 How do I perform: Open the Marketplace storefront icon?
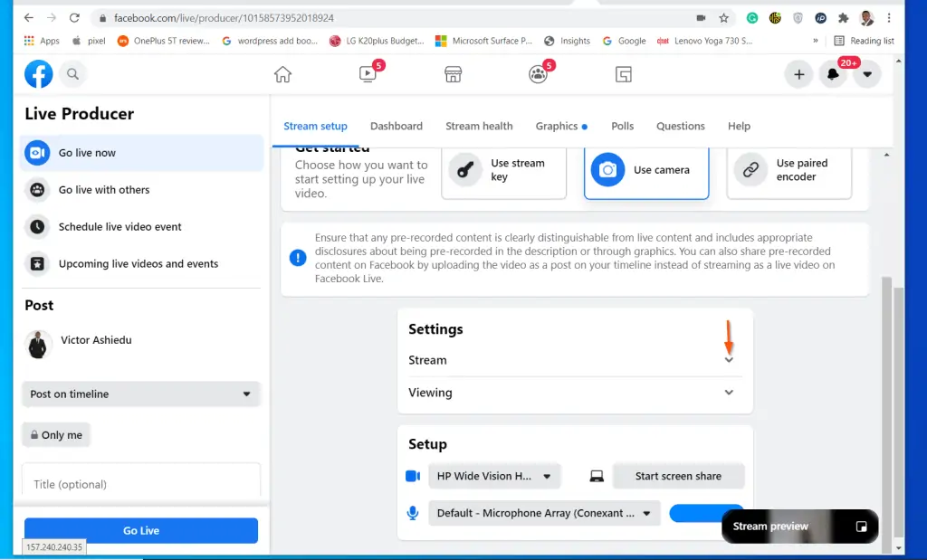(453, 74)
